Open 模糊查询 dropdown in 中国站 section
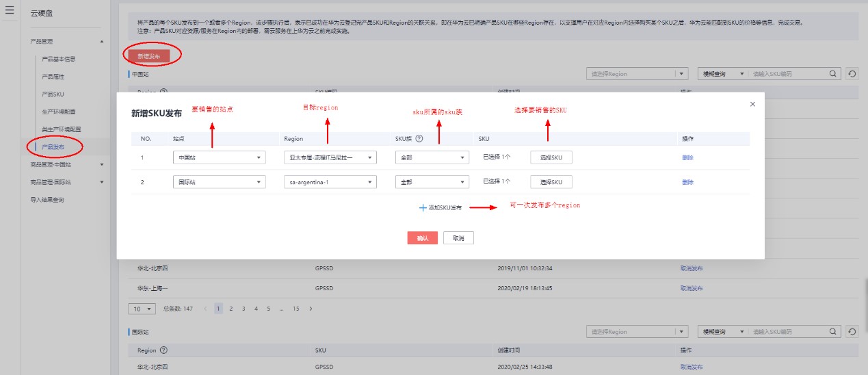 point(722,73)
